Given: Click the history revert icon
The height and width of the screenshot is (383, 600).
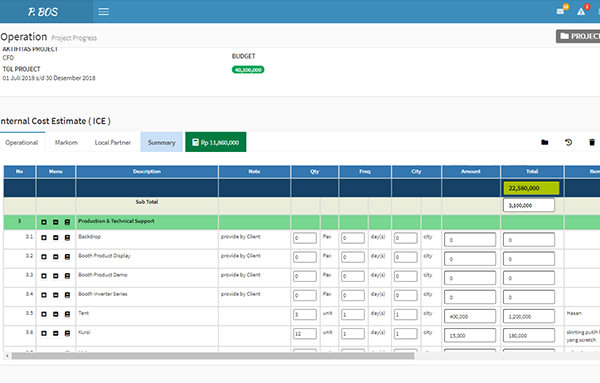Looking at the screenshot, I should [568, 142].
